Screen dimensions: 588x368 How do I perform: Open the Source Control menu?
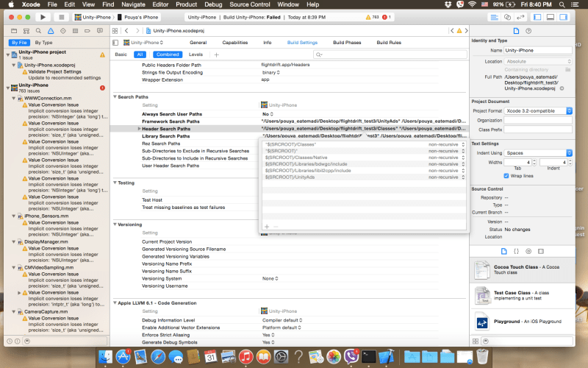[x=250, y=4]
